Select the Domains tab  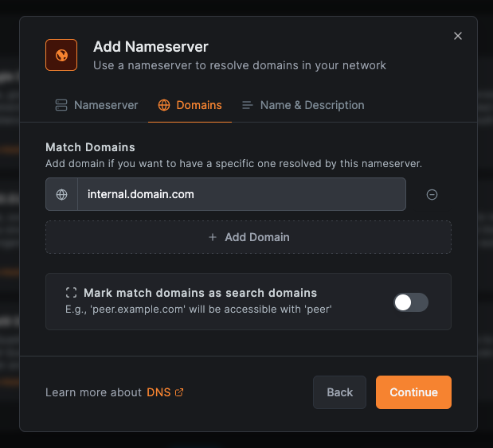[190, 105]
